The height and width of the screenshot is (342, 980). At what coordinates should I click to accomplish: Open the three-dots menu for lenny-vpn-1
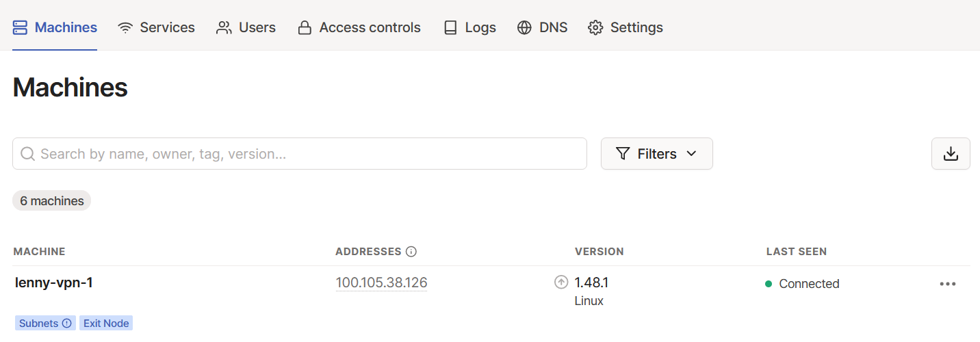948,284
